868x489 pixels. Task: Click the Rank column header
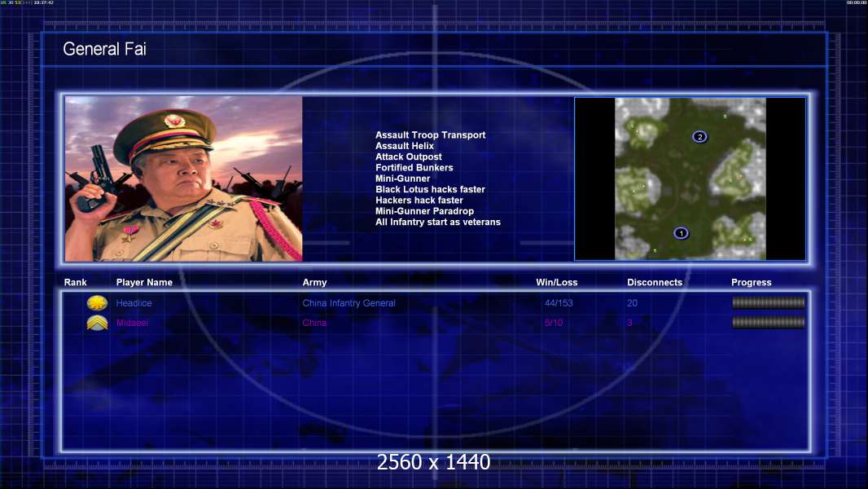click(x=75, y=283)
